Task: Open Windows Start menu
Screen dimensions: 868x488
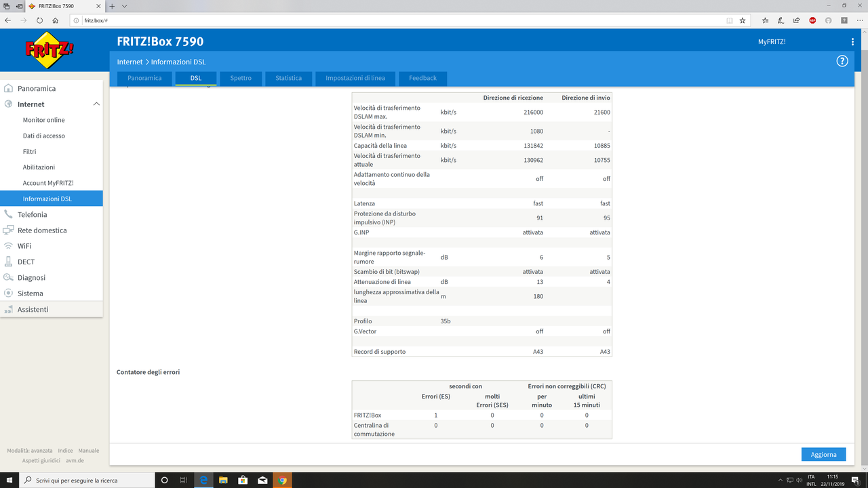Action: [x=9, y=480]
